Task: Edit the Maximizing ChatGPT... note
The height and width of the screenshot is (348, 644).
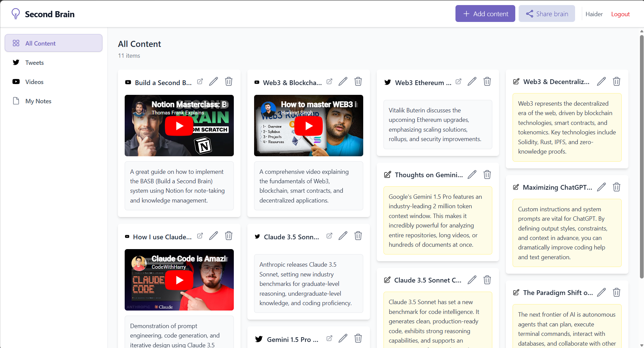Action: click(601, 187)
